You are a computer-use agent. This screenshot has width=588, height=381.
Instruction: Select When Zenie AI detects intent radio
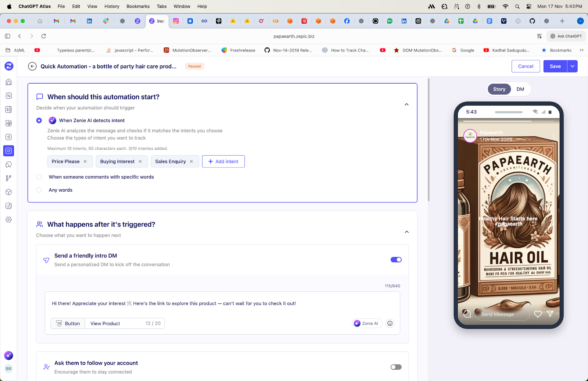(x=39, y=120)
